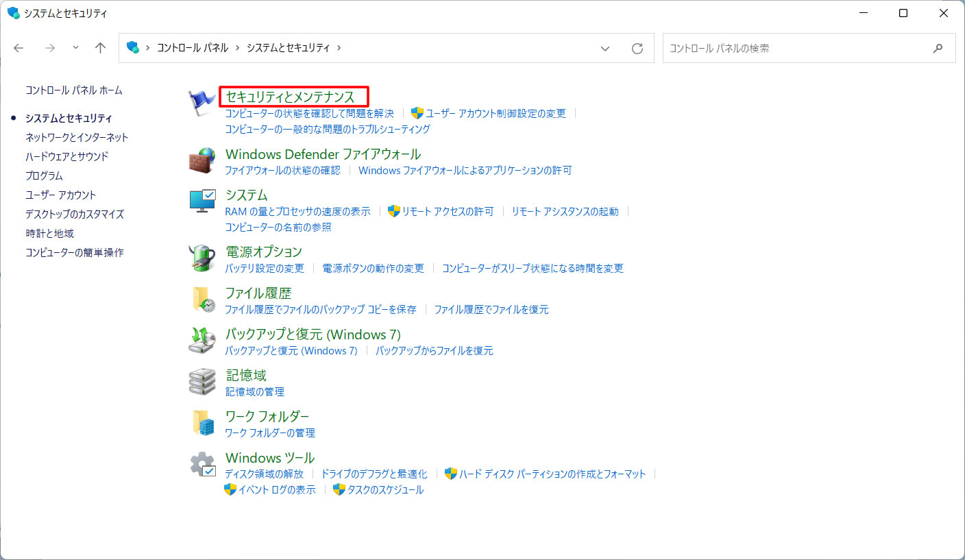Screen dimensions: 965x560
Task: Click the up arrow to parent folder
Action: pos(101,48)
